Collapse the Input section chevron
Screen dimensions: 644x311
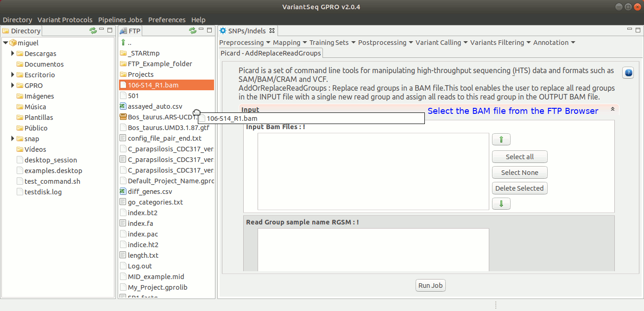(612, 109)
